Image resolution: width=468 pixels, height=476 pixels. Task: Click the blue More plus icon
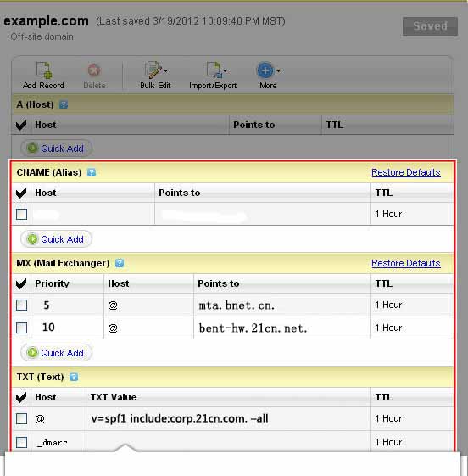point(265,70)
